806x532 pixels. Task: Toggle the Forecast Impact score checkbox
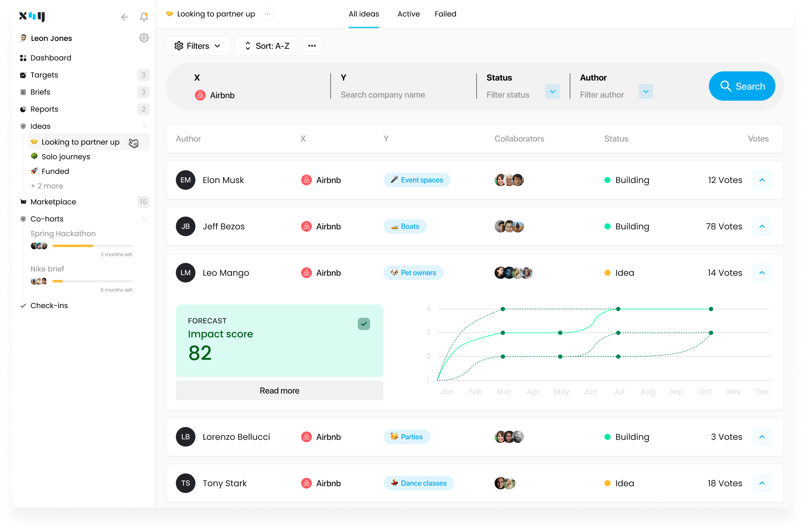(x=364, y=324)
